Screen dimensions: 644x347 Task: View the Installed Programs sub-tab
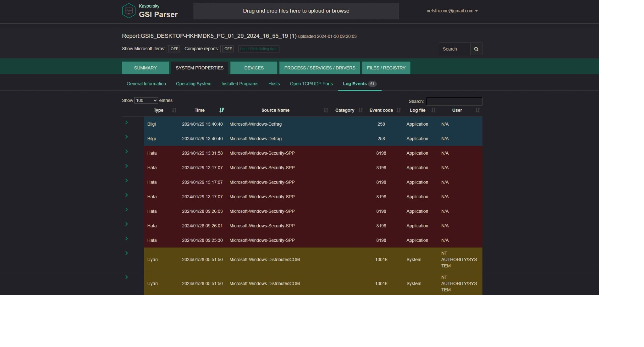tap(240, 84)
